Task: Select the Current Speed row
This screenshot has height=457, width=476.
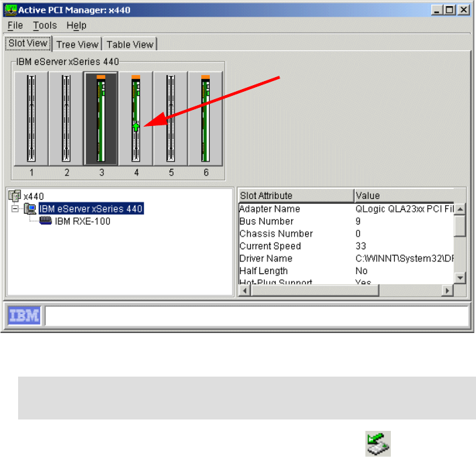Action: [x=346, y=246]
